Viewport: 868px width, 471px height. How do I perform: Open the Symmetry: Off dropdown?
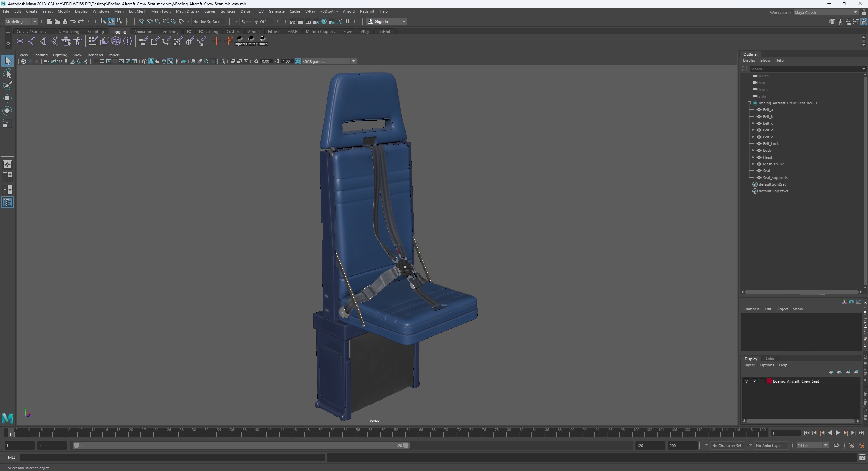click(x=236, y=21)
